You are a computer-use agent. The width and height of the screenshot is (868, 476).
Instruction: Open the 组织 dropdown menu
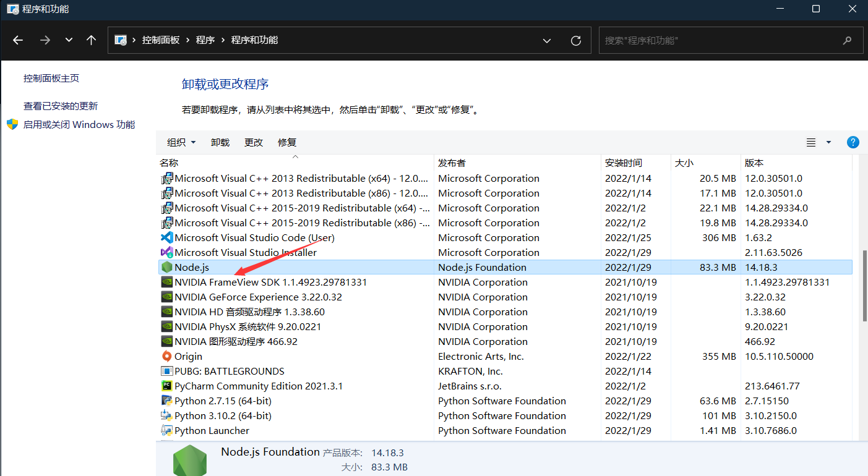181,142
